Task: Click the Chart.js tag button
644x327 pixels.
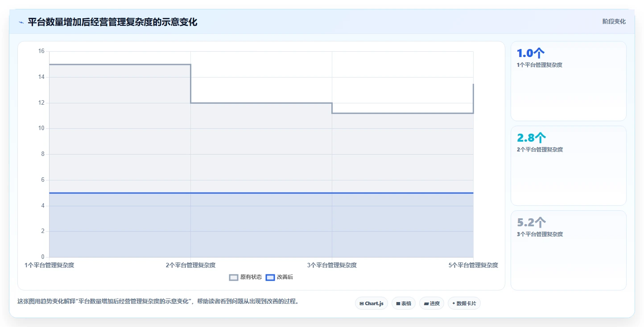Action: [372, 303]
